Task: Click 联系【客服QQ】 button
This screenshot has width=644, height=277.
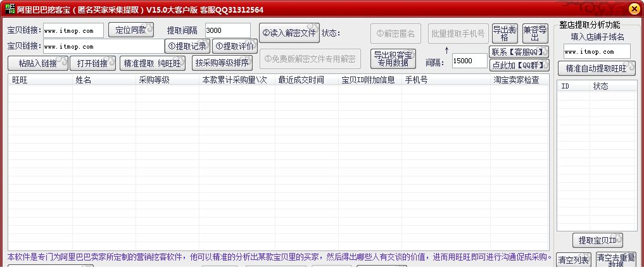Action: [x=519, y=52]
